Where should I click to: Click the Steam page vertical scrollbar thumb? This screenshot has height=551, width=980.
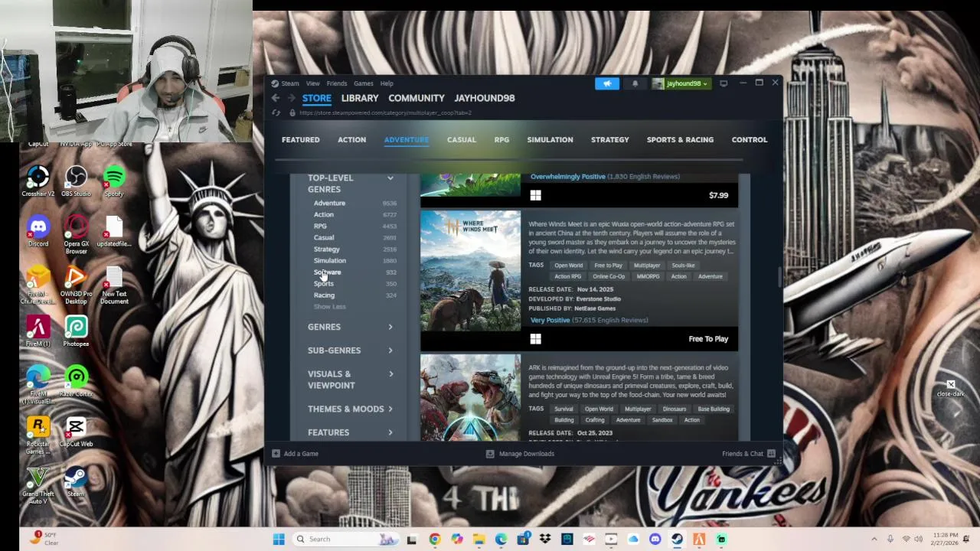click(x=779, y=277)
